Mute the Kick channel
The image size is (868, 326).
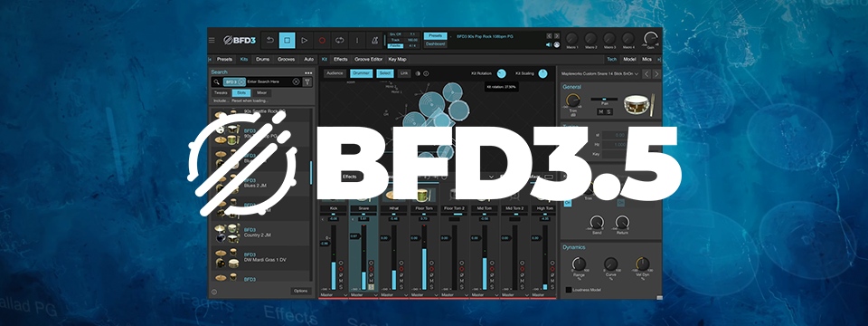[341, 281]
